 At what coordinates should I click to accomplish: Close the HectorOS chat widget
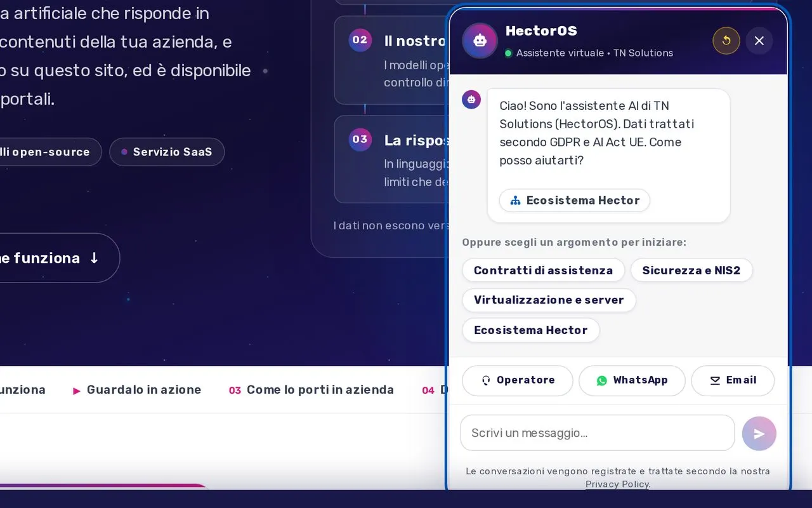tap(759, 41)
